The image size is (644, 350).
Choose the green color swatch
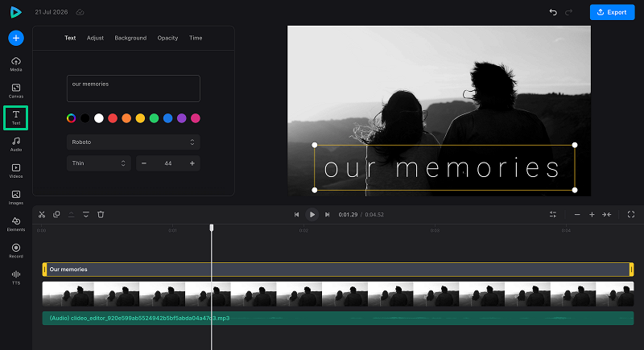click(154, 118)
